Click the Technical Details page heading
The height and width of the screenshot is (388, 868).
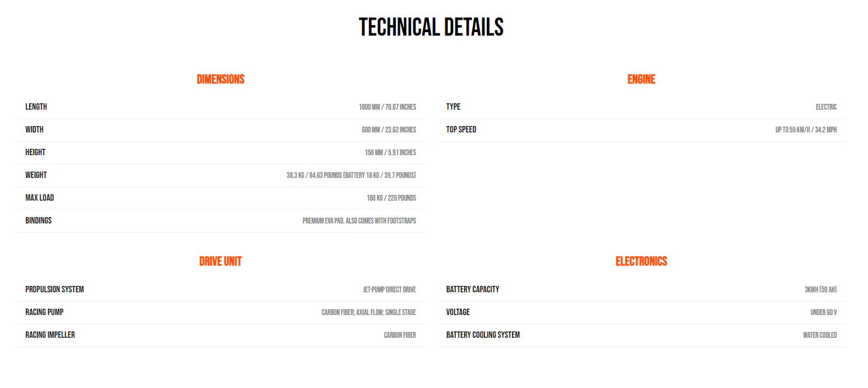tap(431, 27)
